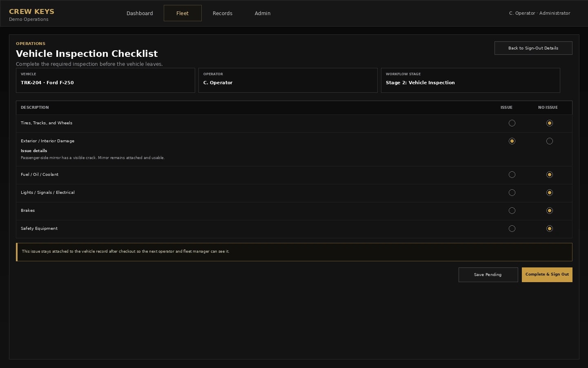
Task: Click Back to Sign-Out Details button
Action: (533, 48)
